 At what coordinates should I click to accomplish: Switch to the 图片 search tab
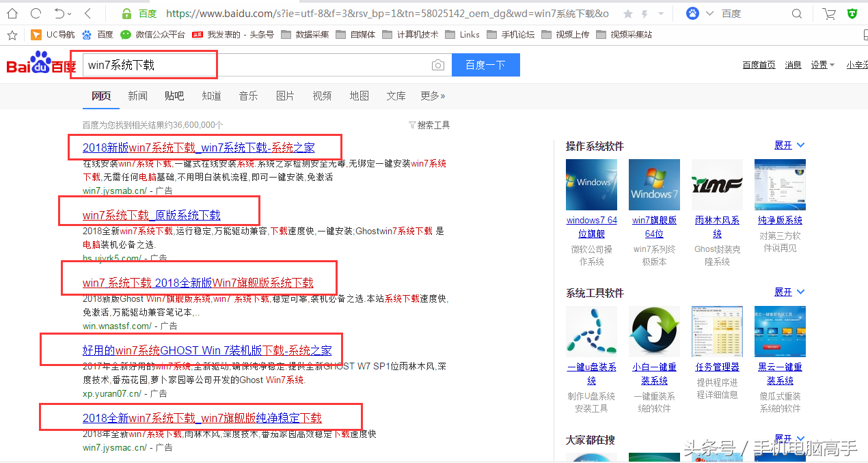(x=285, y=96)
